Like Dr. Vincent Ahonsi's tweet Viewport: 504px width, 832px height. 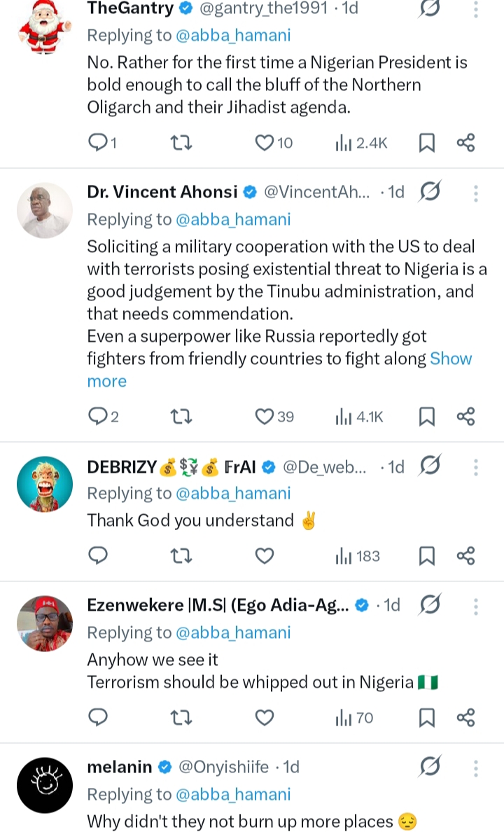click(265, 417)
